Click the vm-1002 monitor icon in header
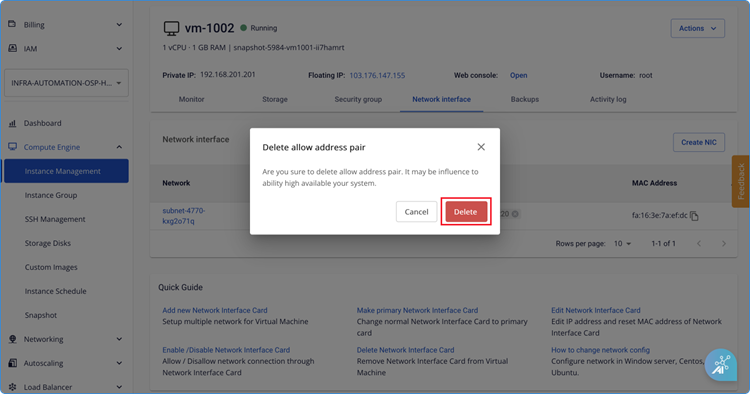The image size is (750, 394). click(x=171, y=28)
